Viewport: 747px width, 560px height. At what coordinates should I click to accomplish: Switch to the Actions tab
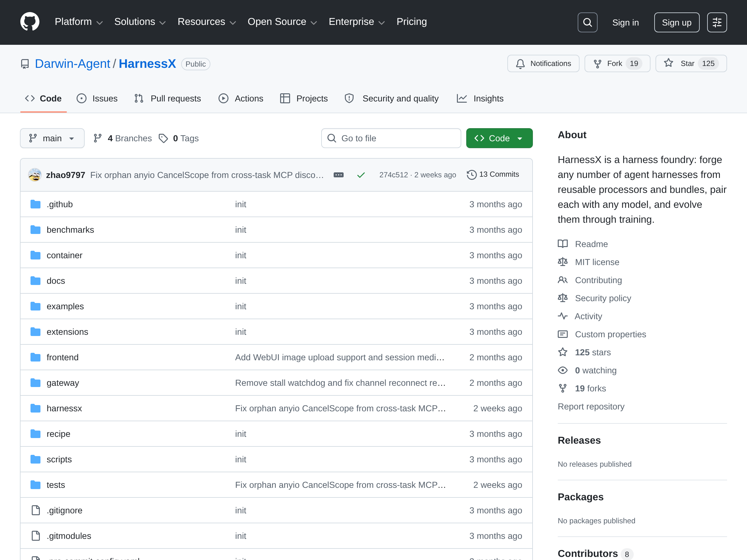coord(241,99)
